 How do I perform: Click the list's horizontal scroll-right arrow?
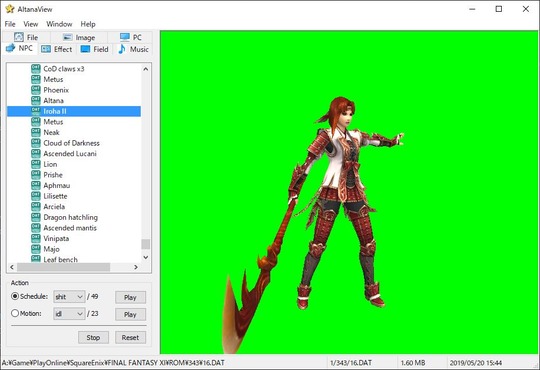136,267
